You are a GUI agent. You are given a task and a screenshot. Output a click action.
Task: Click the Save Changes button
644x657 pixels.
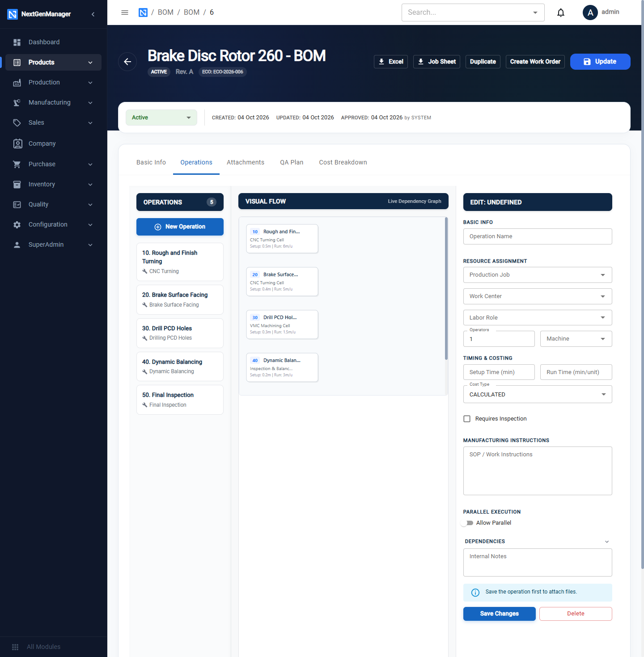(500, 614)
